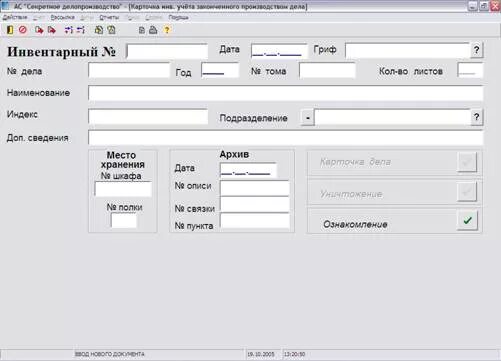Open the last menu bar item Порядок
Screen dimensions: 501x361
point(178,17)
